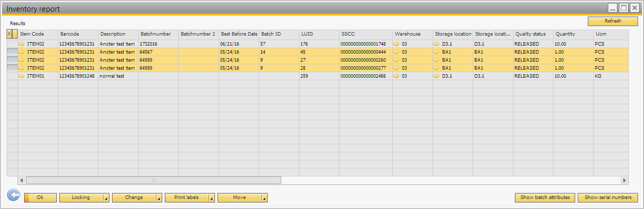The height and width of the screenshot is (209, 644).
Task: Click the horizontal scrollbar right arrow
Action: coord(624,180)
